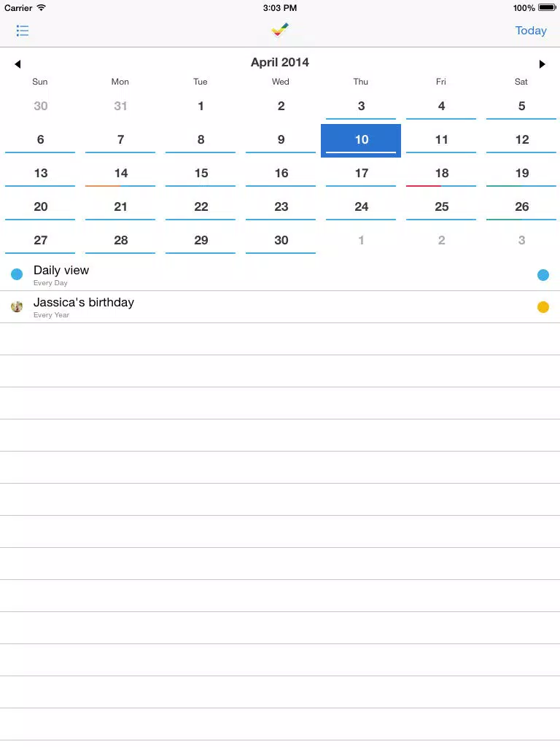Choose April 9 date cell
560x747 pixels.
pos(281,139)
